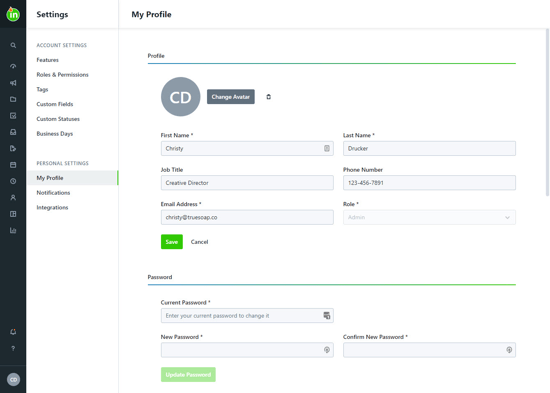Image resolution: width=550 pixels, height=393 pixels.
Task: Click the autofill icon in First Name field
Action: coord(327,148)
